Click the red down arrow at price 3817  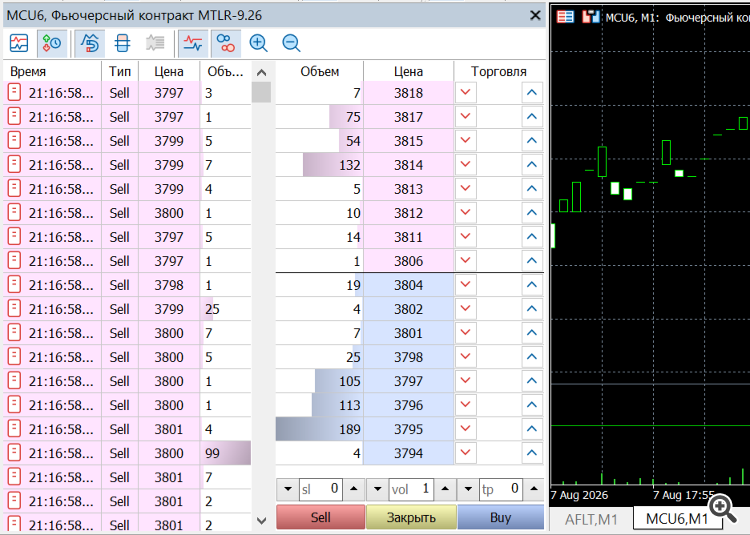[x=465, y=117]
